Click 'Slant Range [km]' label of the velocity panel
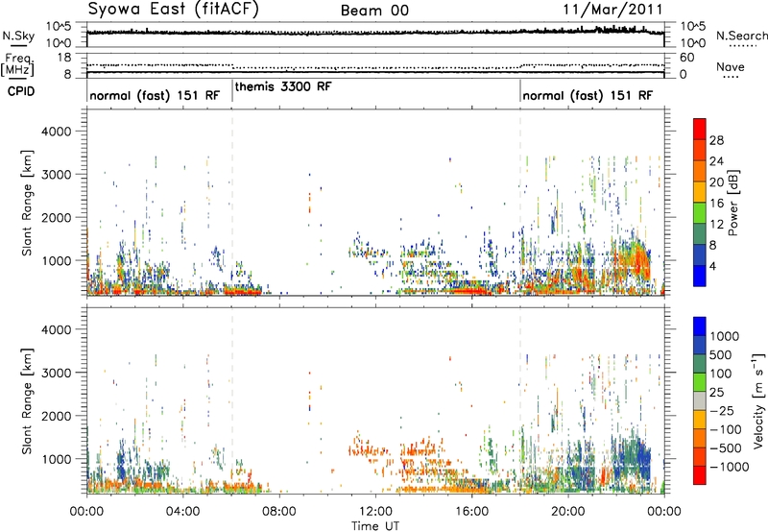This screenshot has height=532, width=768. [27, 401]
